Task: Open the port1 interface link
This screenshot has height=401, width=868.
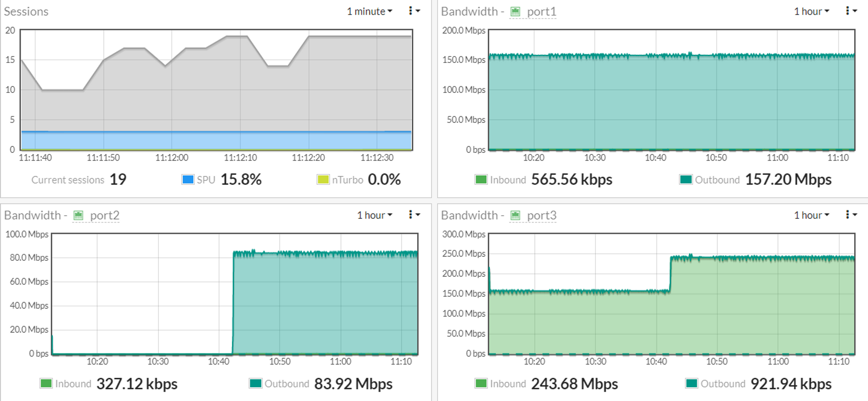Action: tap(541, 12)
